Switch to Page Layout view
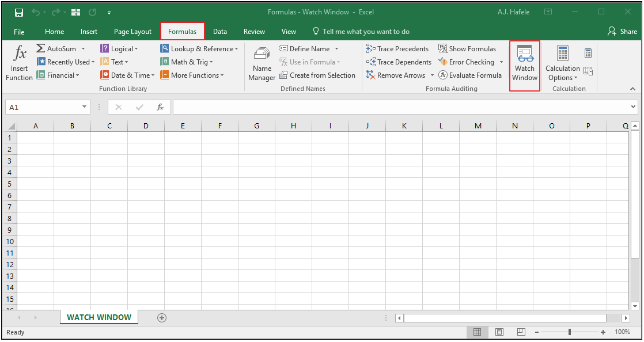Image resolution: width=644 pixels, height=342 pixels. pyautogui.click(x=499, y=332)
